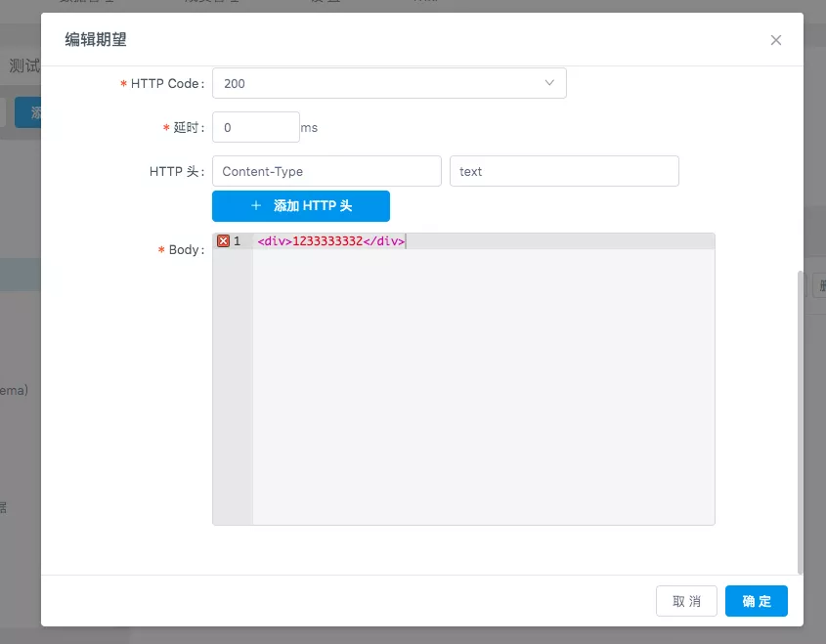
Task: Click the red asterisk beside the Body label
Action: coord(159,250)
